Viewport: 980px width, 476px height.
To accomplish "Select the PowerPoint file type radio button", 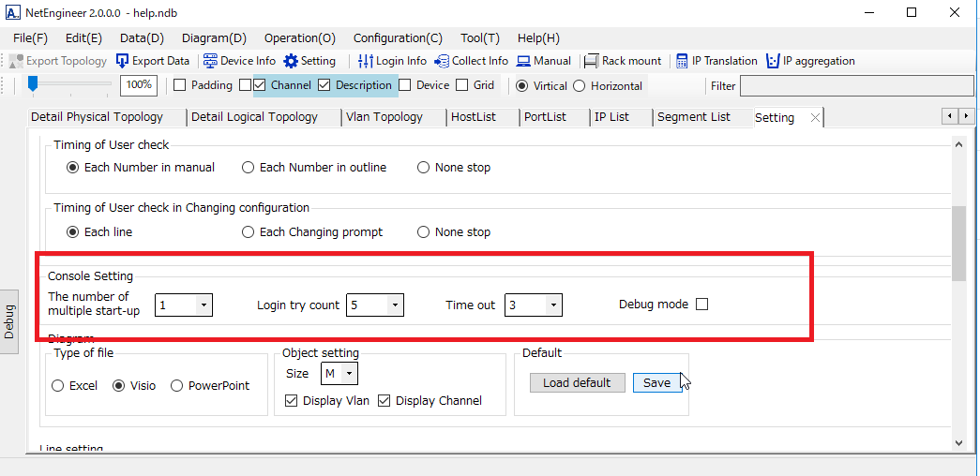I will point(176,386).
